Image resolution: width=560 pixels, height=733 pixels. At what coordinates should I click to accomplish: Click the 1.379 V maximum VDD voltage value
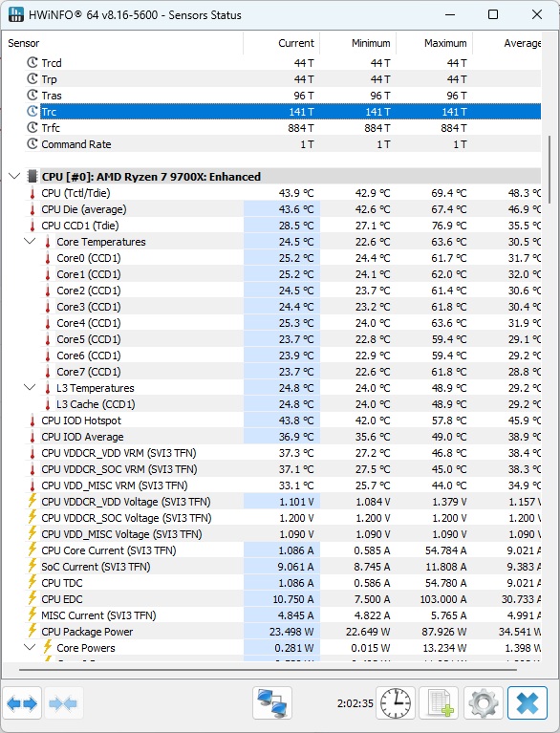449,502
